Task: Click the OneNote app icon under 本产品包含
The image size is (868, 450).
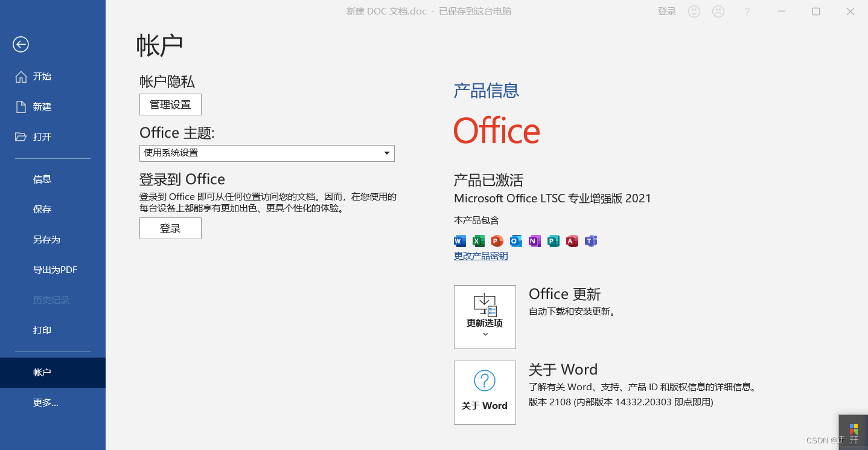Action: click(x=535, y=241)
